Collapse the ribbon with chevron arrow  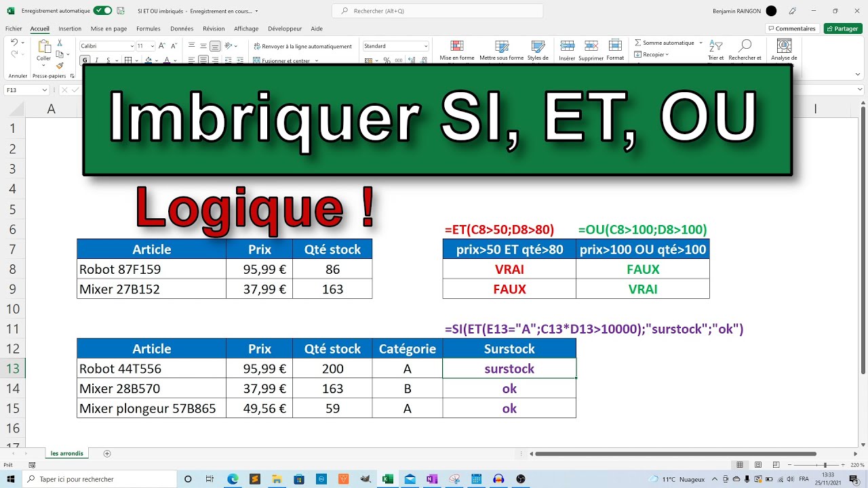[x=859, y=76]
